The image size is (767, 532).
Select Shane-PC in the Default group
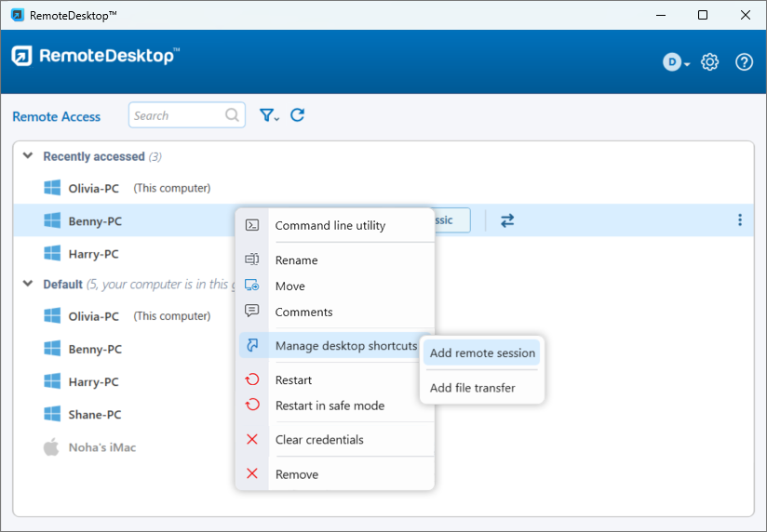click(95, 415)
